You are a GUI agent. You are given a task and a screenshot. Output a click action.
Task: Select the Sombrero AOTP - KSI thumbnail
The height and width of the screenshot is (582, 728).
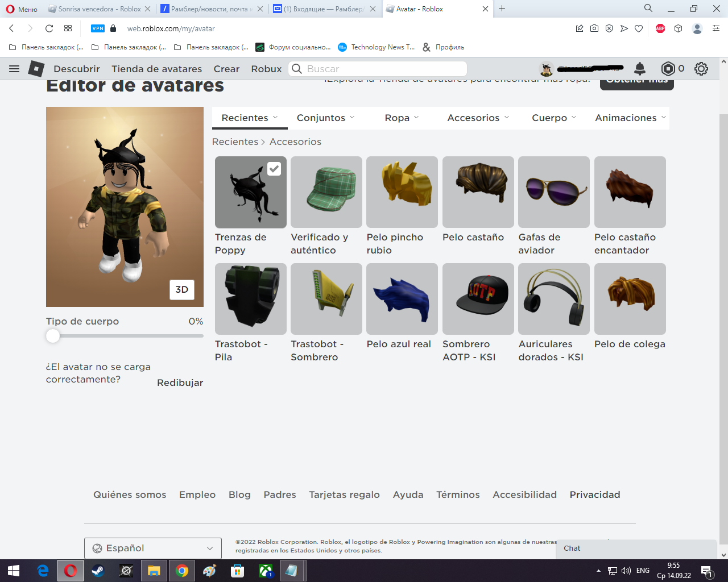[x=478, y=299]
